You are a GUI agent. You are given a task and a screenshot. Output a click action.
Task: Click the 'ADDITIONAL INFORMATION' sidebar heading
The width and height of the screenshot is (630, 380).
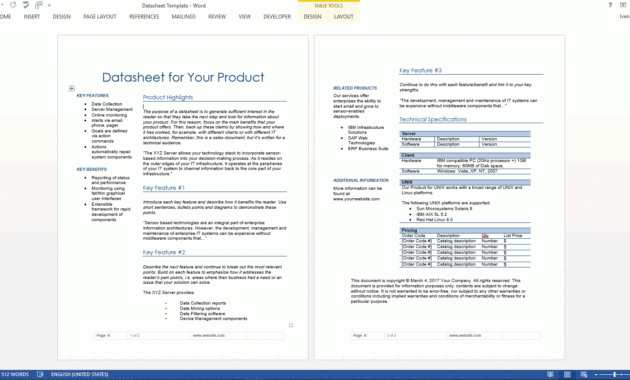coord(361,180)
